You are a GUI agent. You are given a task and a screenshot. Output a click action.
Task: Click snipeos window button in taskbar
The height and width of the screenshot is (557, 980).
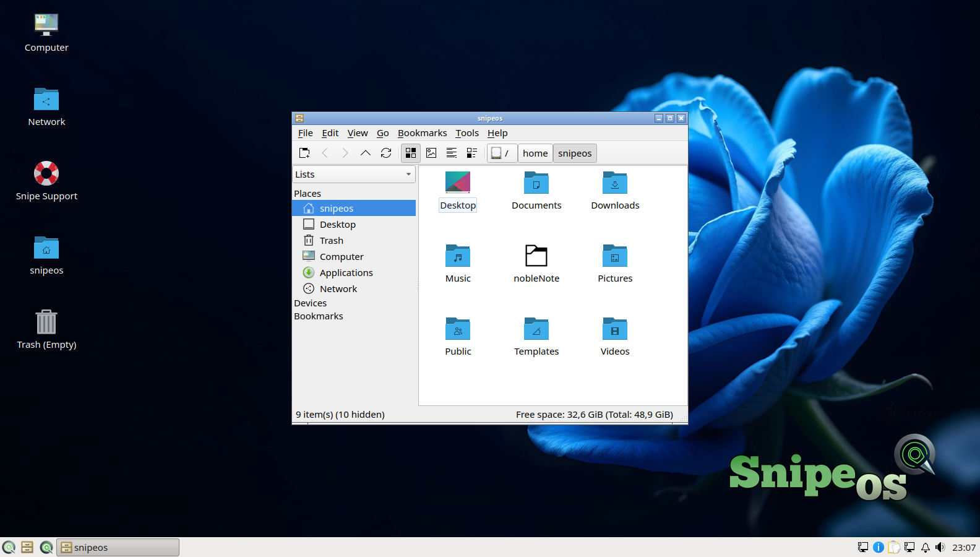(118, 547)
